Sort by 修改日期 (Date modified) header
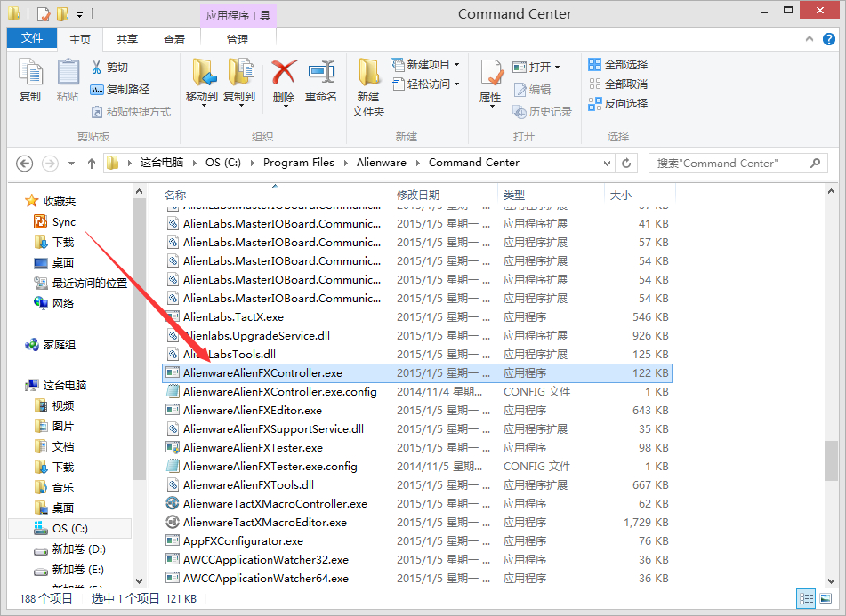 445,195
